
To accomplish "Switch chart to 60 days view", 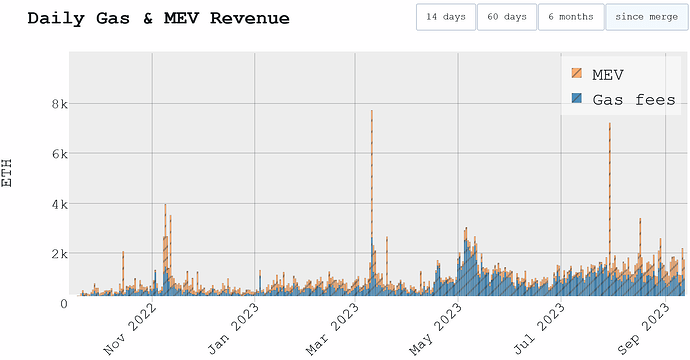I will coord(507,17).
